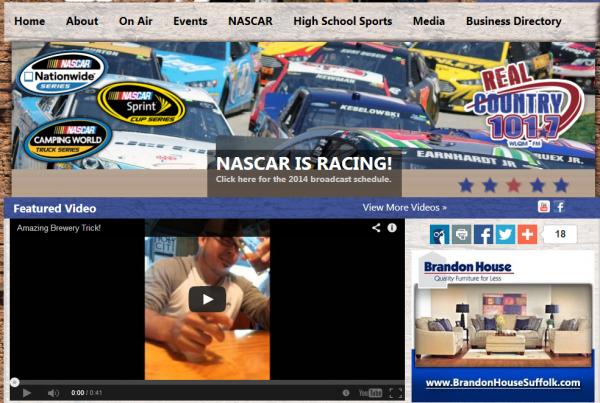Screen dimensions: 600x403
Task: Open www.BrandonHouseSuffolk.com link
Action: click(503, 383)
